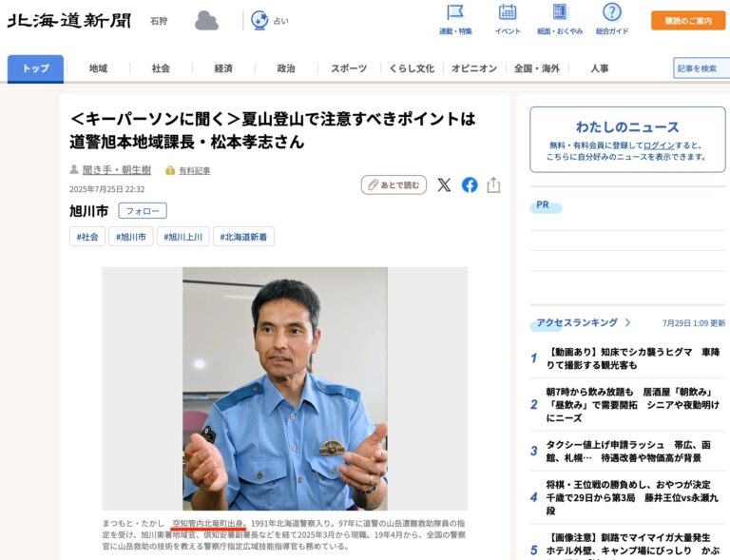
Task: Select the #旭川上川 tag
Action: 182,237
